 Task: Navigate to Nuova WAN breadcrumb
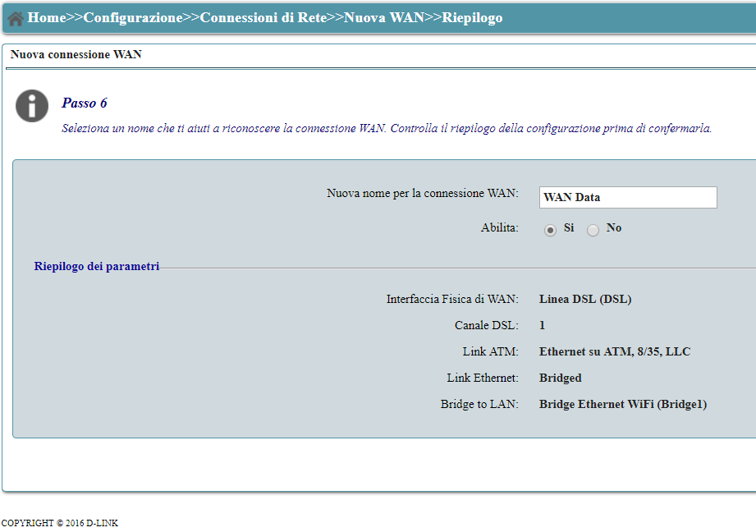(x=384, y=17)
